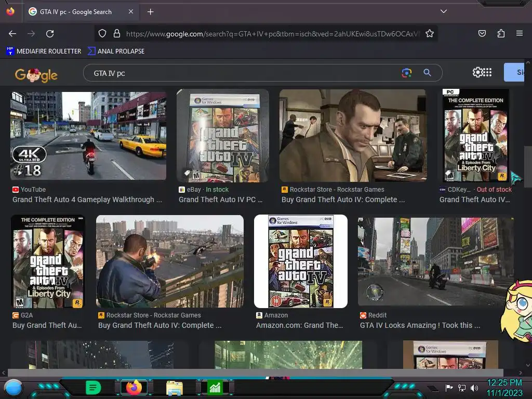Open the Windows Start orb
Image resolution: width=532 pixels, height=399 pixels.
pos(14,388)
